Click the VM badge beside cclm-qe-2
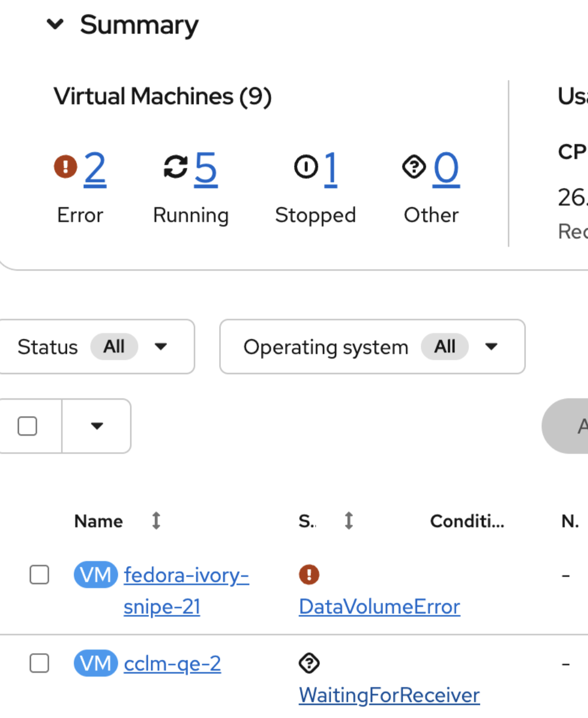Screen dimensions: 588x718 point(95,663)
